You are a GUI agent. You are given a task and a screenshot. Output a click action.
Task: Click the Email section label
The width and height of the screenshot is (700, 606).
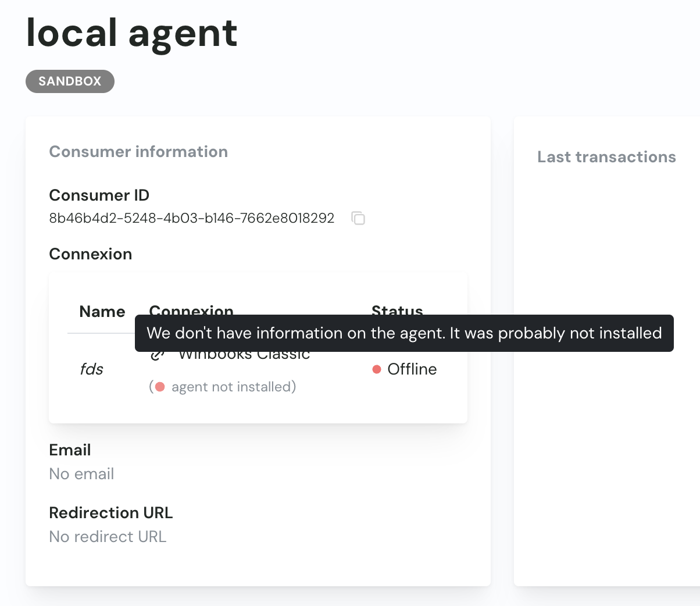[70, 450]
